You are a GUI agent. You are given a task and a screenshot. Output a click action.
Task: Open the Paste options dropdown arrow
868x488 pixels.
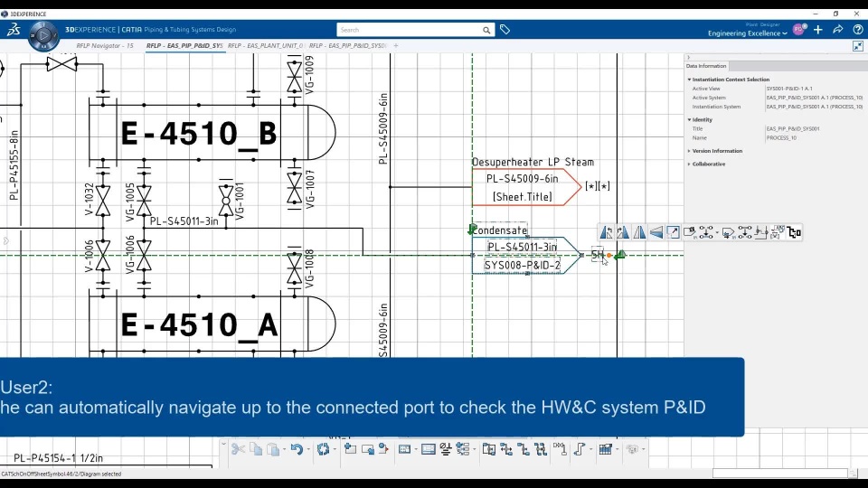[284, 449]
